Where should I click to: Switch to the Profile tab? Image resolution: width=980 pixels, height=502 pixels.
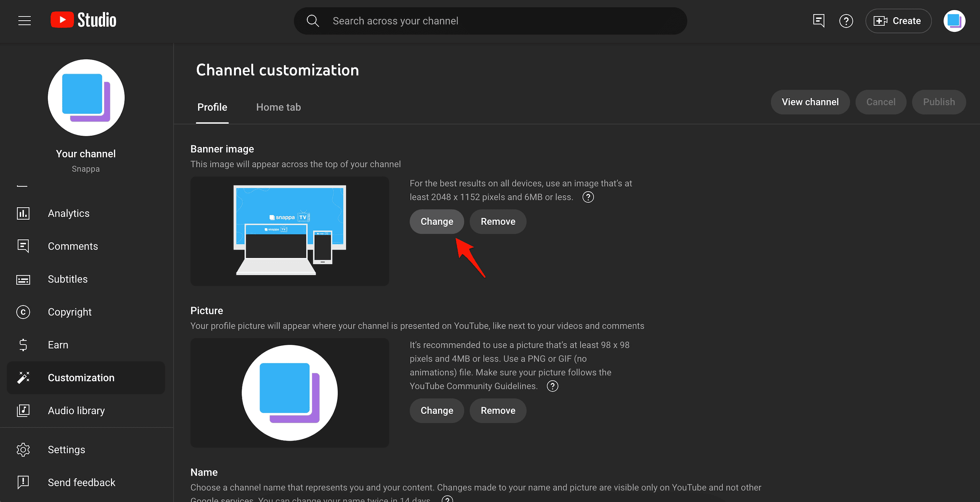212,107
